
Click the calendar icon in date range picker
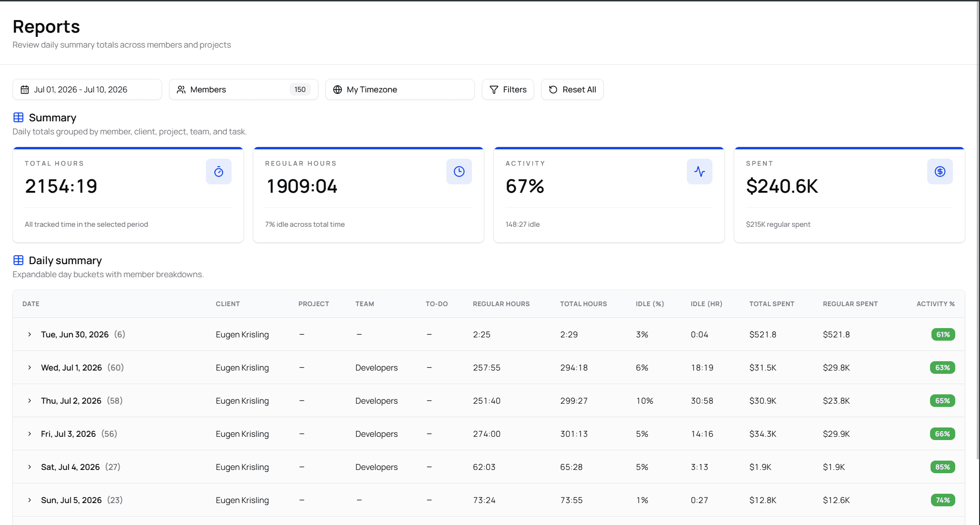[x=25, y=90]
